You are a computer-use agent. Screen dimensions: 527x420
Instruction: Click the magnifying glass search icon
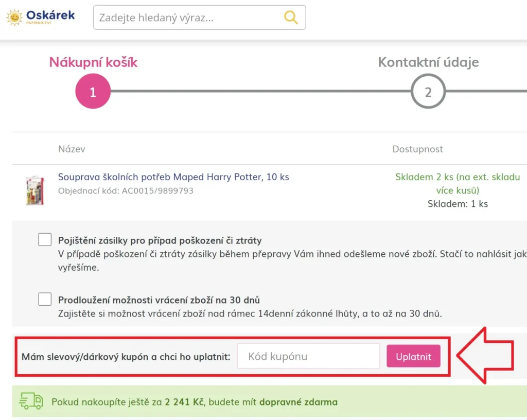pyautogui.click(x=291, y=17)
